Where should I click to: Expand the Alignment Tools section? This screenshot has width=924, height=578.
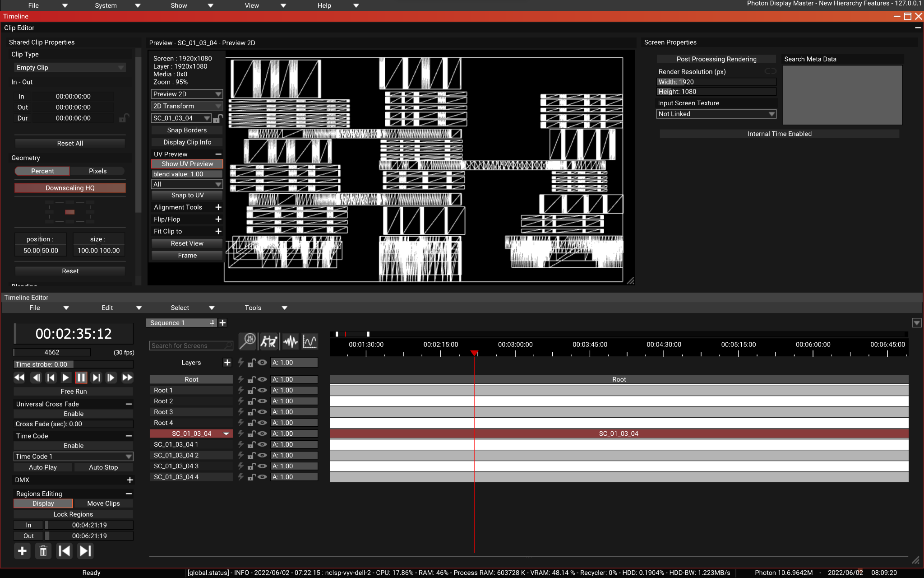(218, 207)
